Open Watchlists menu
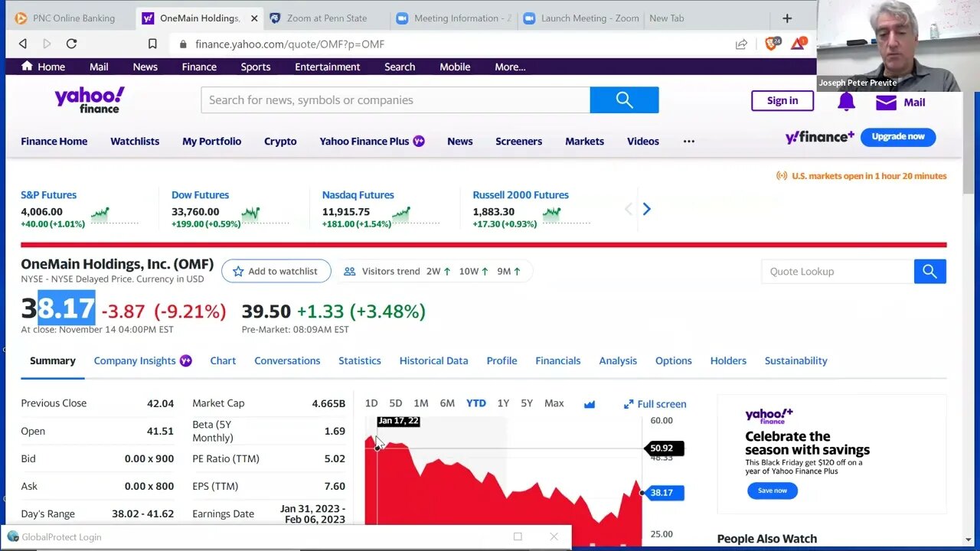Viewport: 980px width, 551px height. click(x=135, y=141)
